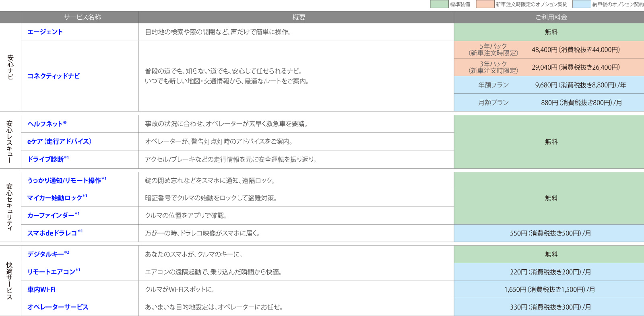Viewport: 644px width, 316px height.
Task: Click the orange 新車注文時限定 legend swatch
Action: [x=485, y=4]
